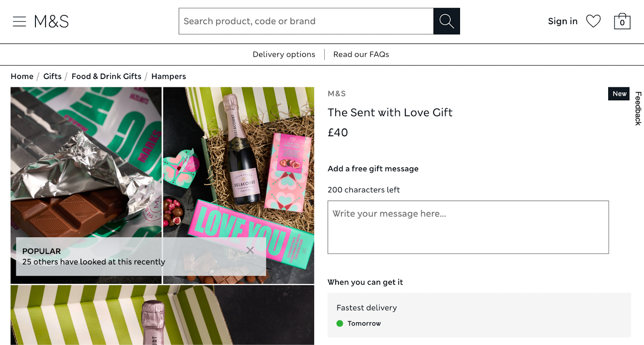Return to Home via breadcrumb

tap(22, 76)
